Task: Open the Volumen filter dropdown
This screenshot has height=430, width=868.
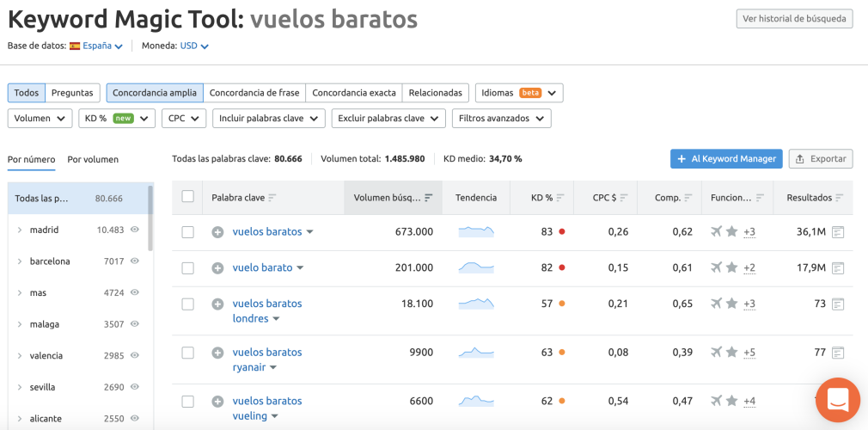Action: 40,118
